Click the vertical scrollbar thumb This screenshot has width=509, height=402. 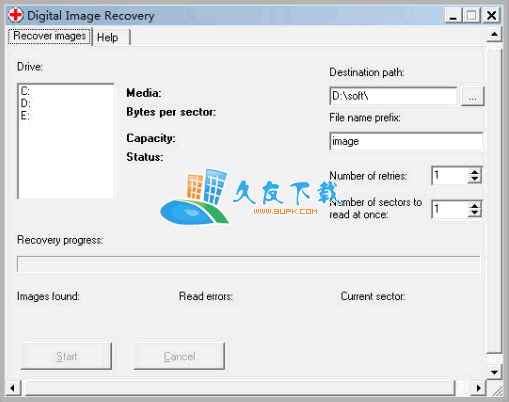coord(494,201)
